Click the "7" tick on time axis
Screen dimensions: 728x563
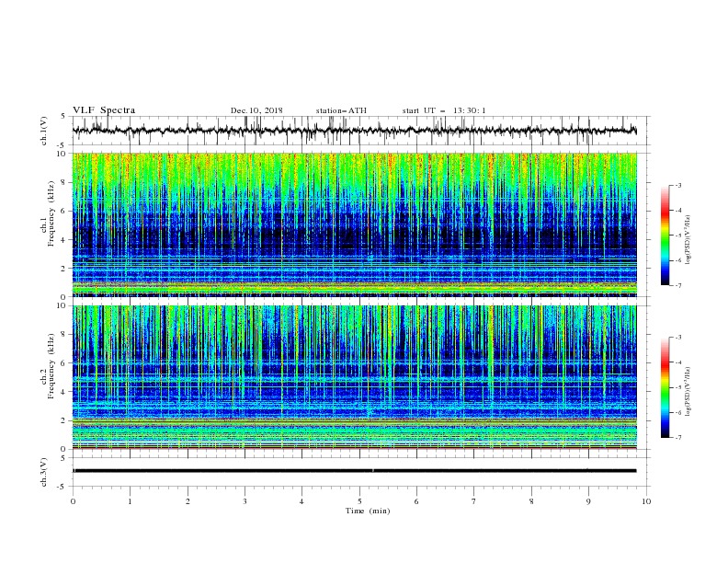pyautogui.click(x=474, y=501)
